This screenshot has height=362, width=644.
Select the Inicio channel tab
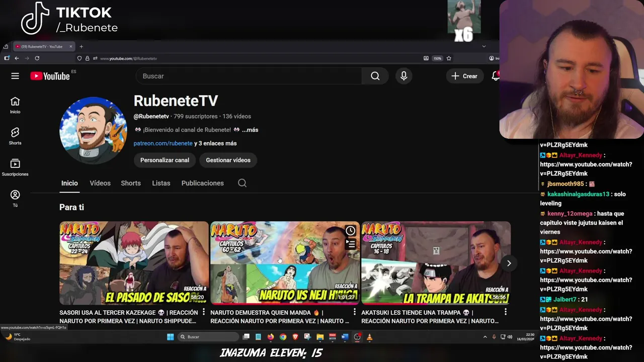(x=69, y=183)
